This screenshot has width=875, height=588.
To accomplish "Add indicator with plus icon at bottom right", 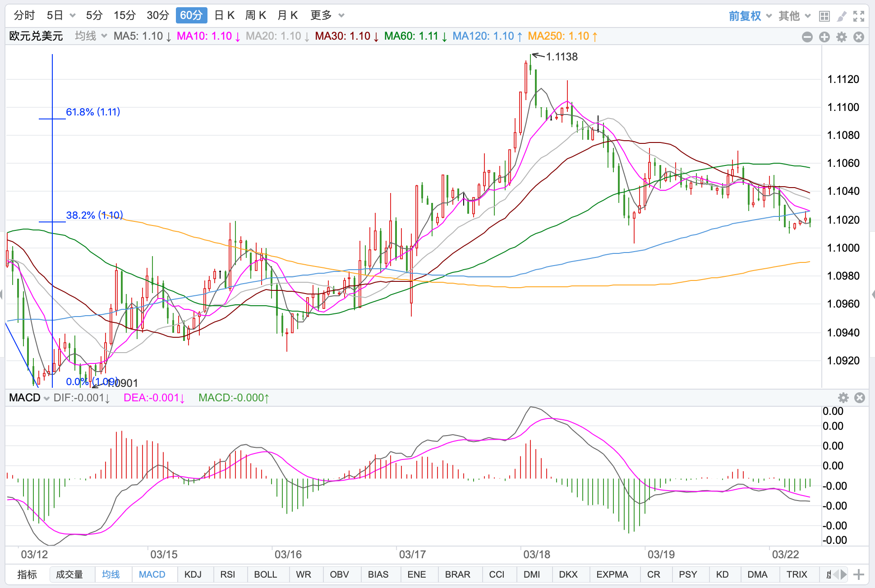I will pos(859,574).
